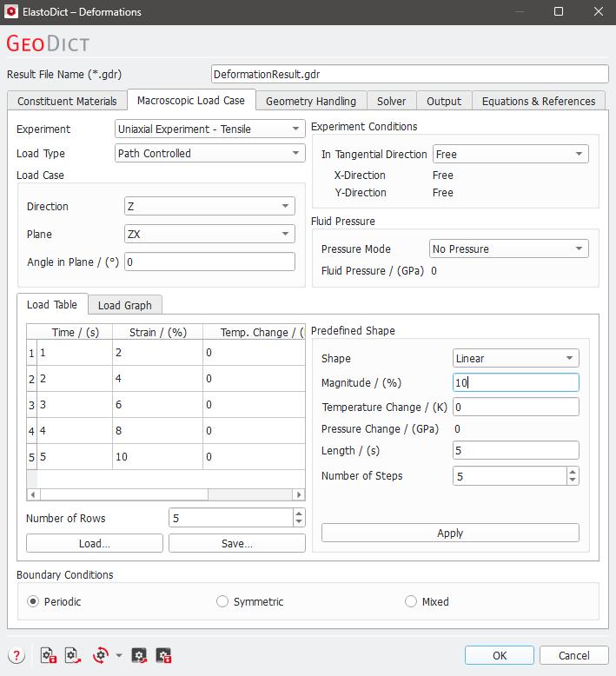The image size is (616, 676).
Task: Click the Number of Steps field
Action: 509,476
